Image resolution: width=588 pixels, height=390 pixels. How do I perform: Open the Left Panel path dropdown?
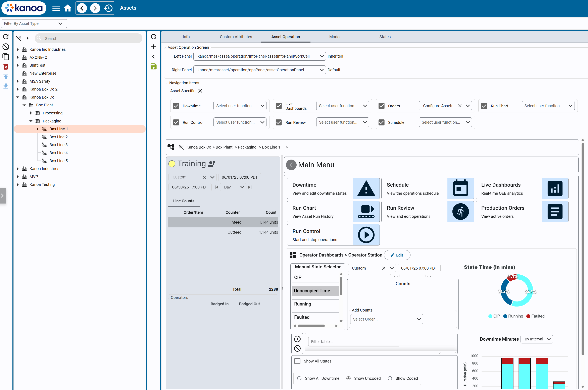[259, 56]
